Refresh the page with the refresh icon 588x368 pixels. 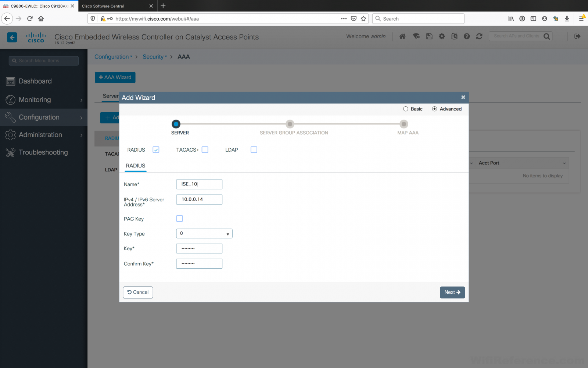479,36
